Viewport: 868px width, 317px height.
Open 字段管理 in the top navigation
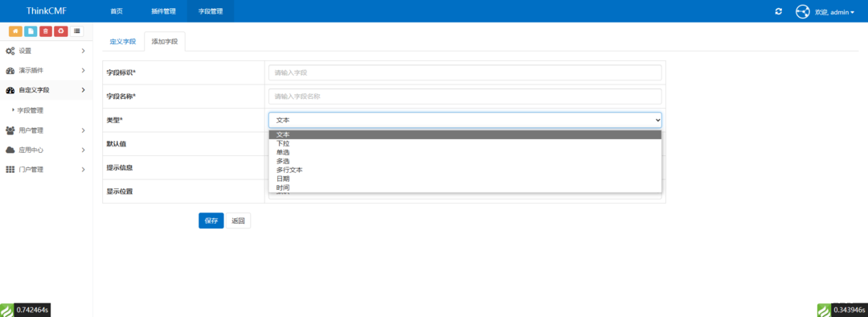pos(211,11)
